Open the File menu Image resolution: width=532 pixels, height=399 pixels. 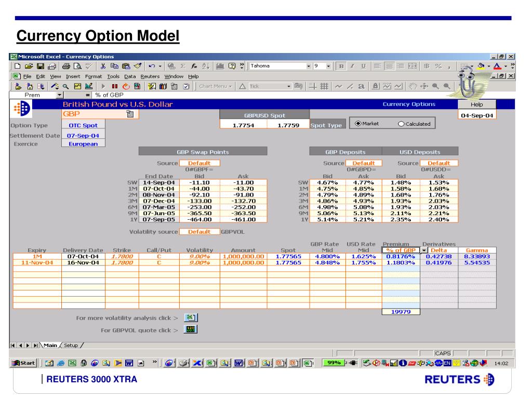click(x=27, y=76)
